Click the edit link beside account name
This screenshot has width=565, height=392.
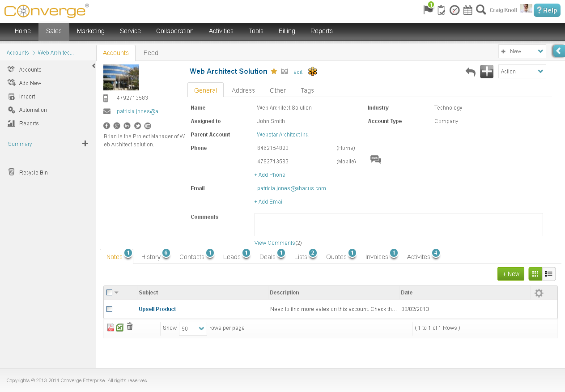pos(298,72)
